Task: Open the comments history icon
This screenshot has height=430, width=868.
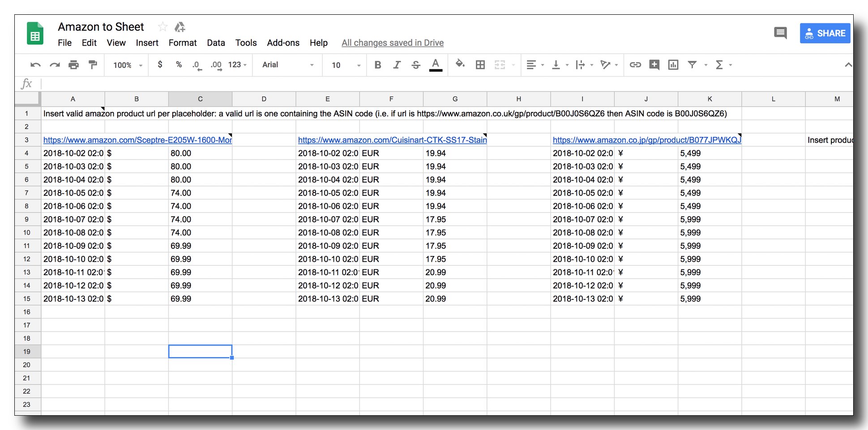Action: [780, 33]
